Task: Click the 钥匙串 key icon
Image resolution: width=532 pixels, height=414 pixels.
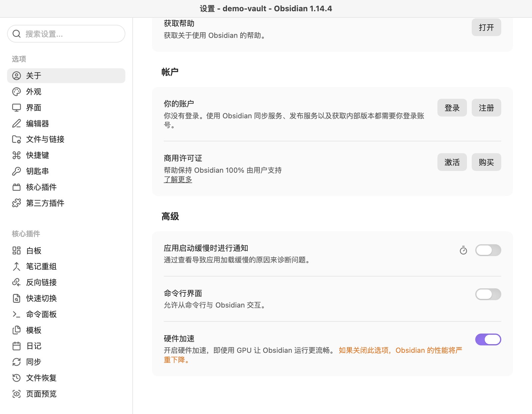Action: tap(17, 171)
